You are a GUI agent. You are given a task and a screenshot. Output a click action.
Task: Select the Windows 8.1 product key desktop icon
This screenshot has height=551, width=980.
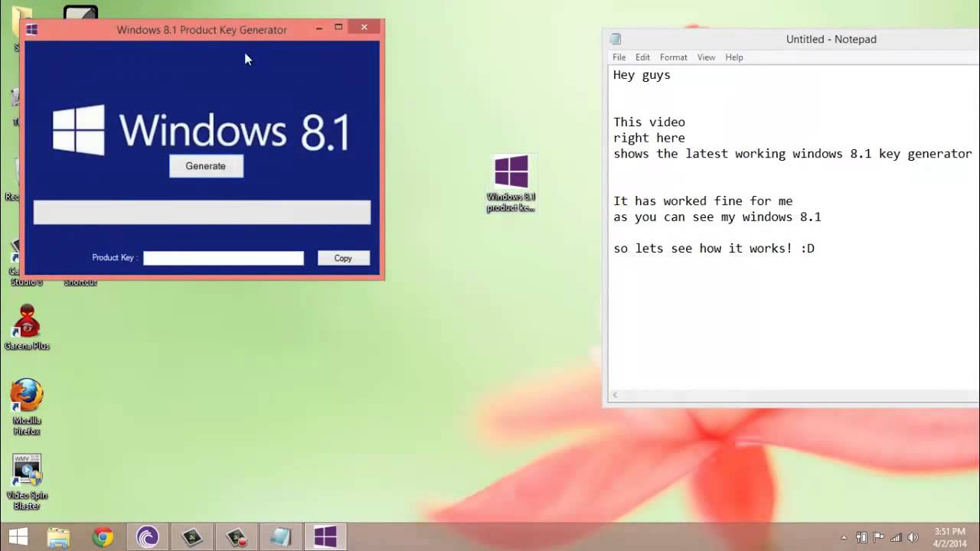(x=511, y=184)
